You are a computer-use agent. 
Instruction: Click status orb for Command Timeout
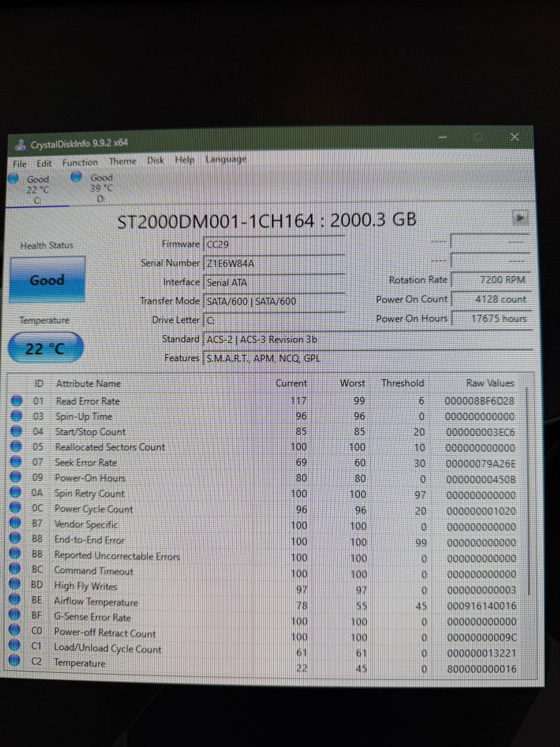[x=16, y=570]
